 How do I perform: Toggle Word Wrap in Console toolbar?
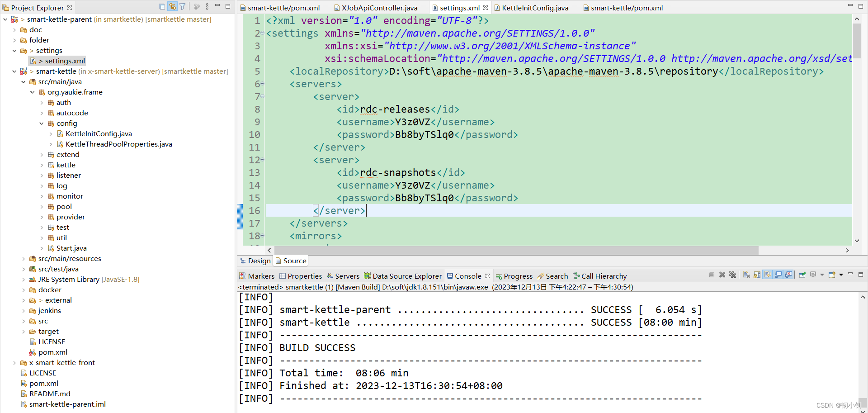point(768,275)
